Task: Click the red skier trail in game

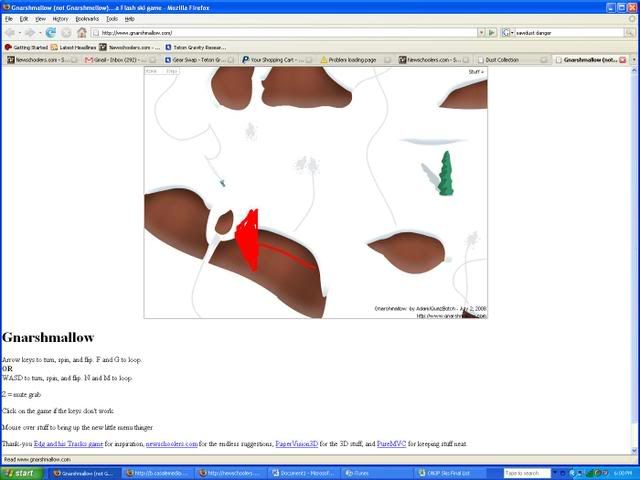Action: [x=248, y=238]
